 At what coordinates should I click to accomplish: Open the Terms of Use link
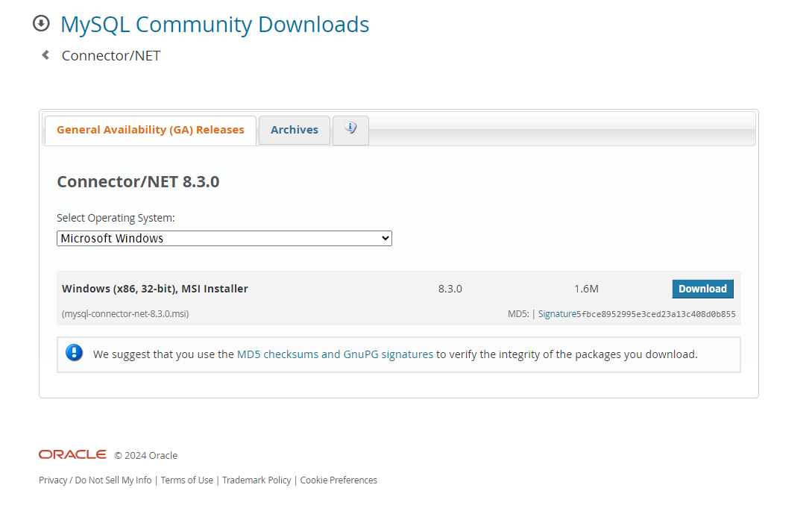[187, 480]
